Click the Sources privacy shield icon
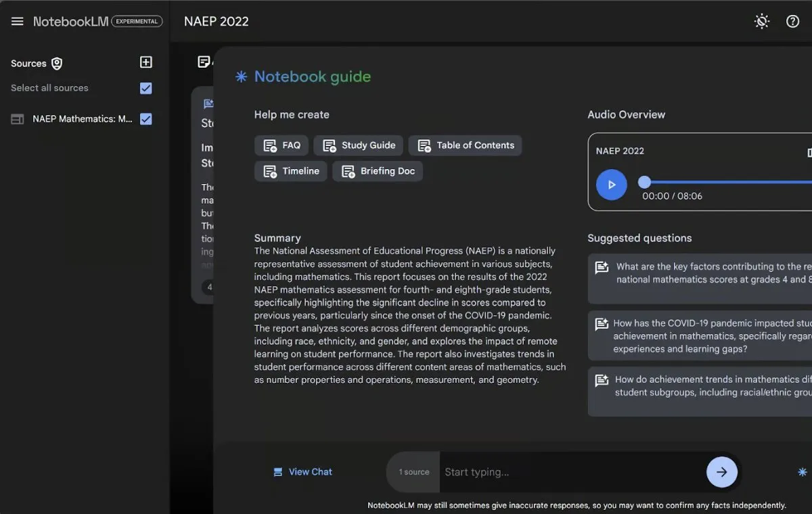 [x=57, y=64]
